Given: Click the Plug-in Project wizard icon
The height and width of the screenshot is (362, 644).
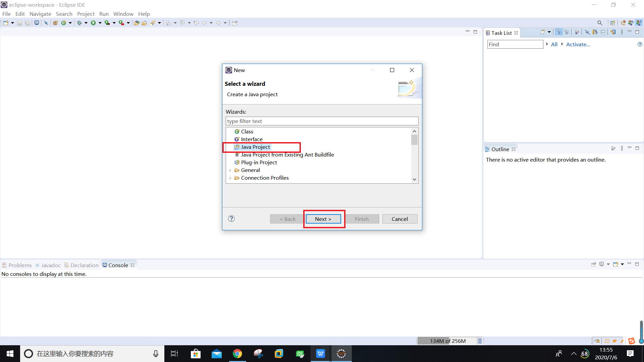Looking at the screenshot, I should click(x=236, y=162).
